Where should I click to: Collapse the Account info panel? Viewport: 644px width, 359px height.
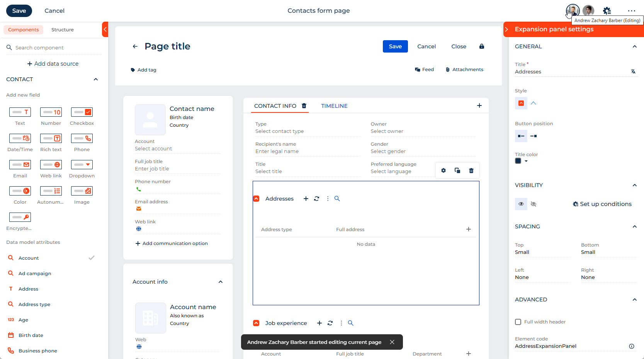[x=221, y=282]
